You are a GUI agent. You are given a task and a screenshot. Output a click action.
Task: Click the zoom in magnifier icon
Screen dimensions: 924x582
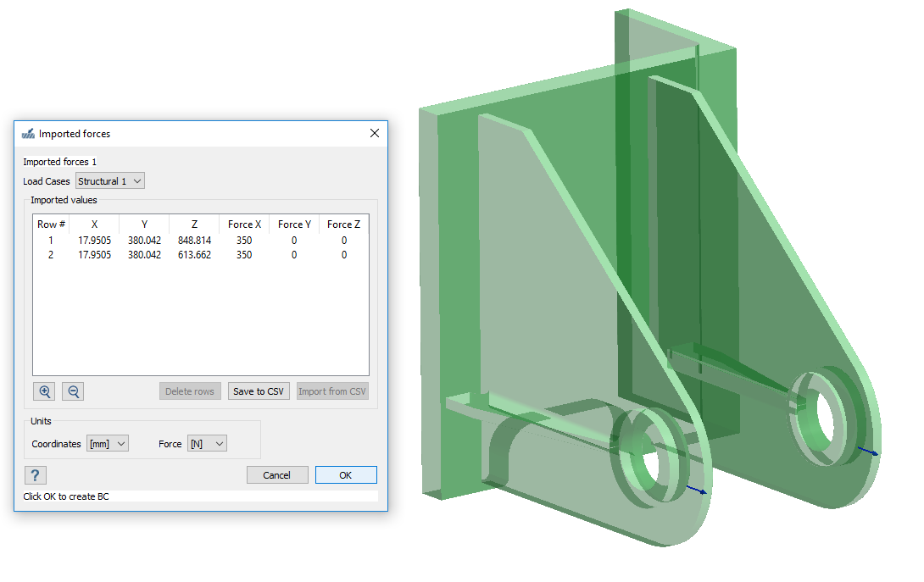45,391
